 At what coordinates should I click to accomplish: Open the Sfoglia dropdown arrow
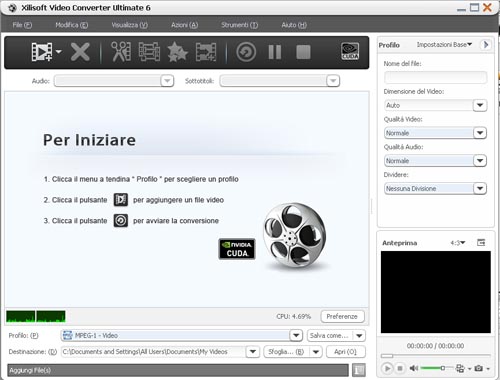click(316, 352)
